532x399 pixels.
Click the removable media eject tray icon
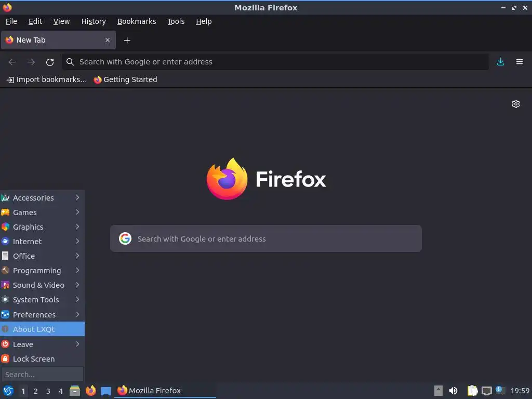[x=438, y=391]
